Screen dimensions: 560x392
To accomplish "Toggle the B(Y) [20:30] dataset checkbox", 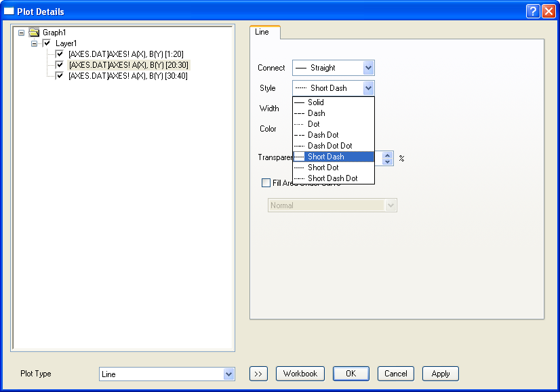I will point(60,64).
